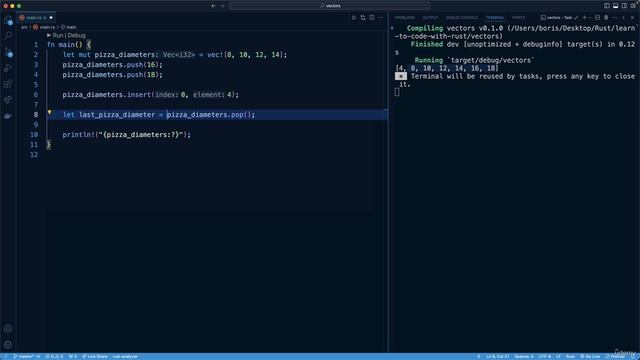Switch to the Output tab
Image resolution: width=640 pixels, height=360 pixels.
pyautogui.click(x=430, y=18)
